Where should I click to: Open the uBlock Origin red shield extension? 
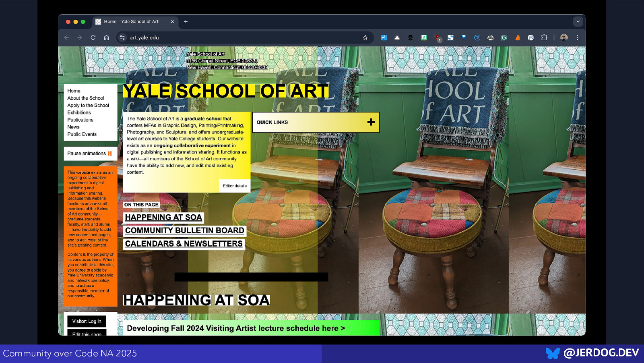pyautogui.click(x=438, y=38)
